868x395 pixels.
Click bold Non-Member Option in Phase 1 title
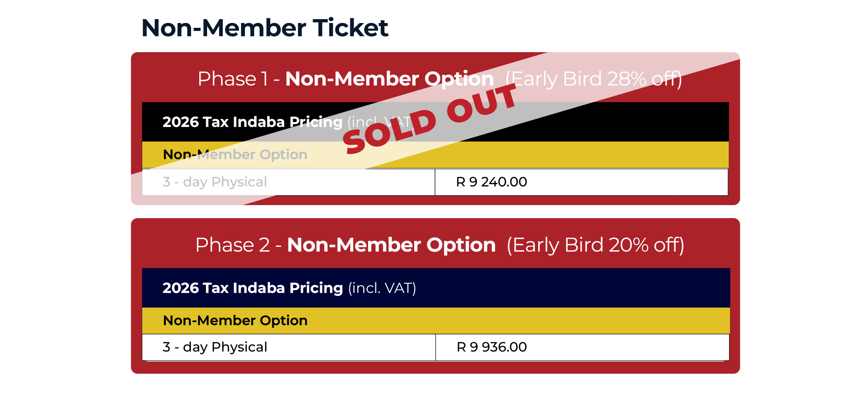tap(389, 79)
